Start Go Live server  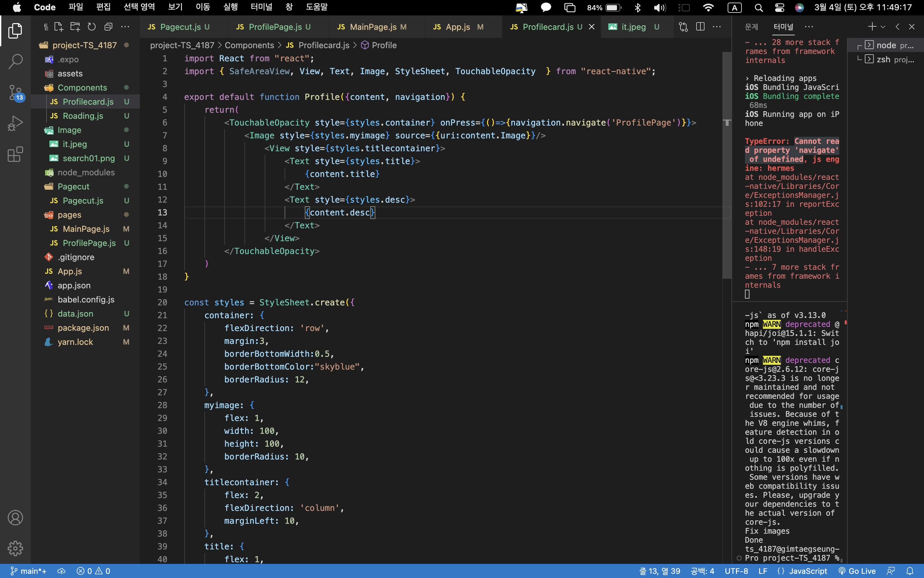(x=857, y=571)
